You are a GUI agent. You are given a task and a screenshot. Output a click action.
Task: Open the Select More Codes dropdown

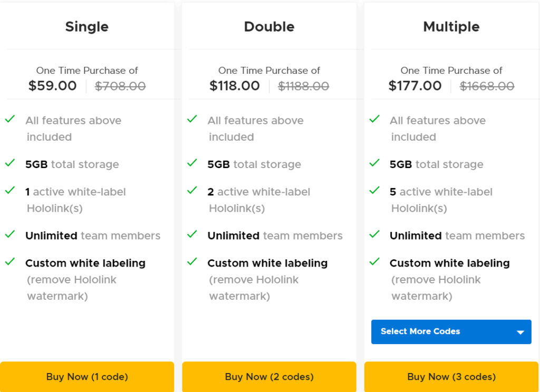(451, 331)
